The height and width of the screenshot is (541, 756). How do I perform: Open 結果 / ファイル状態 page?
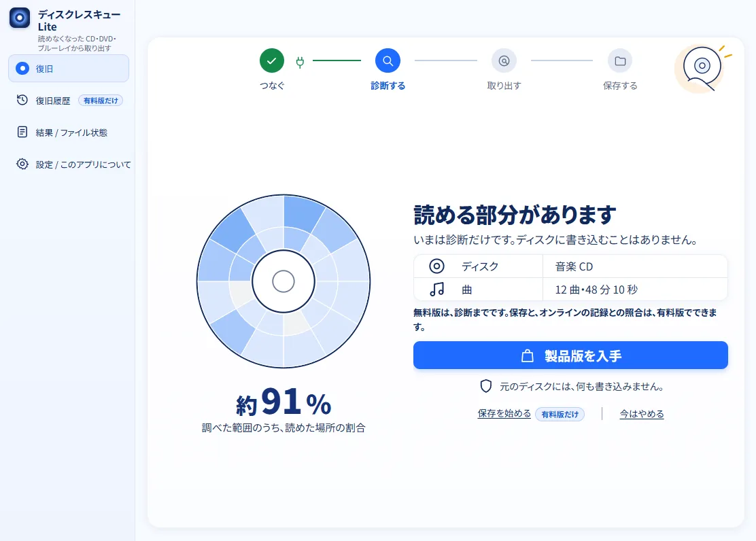69,132
